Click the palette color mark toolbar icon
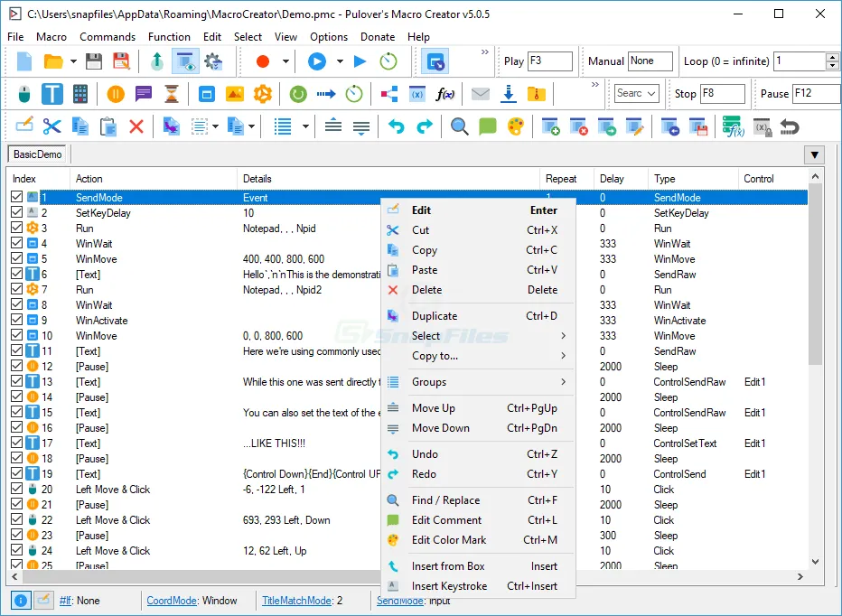 coord(516,126)
